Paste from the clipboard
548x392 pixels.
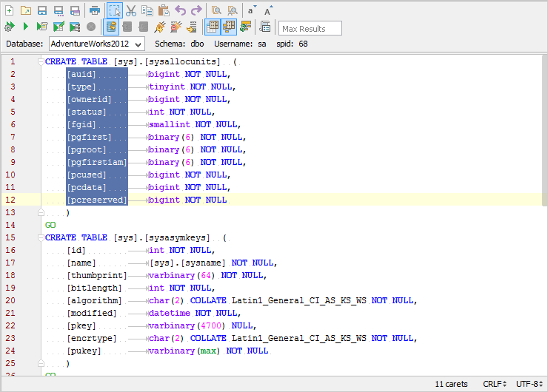[164, 11]
